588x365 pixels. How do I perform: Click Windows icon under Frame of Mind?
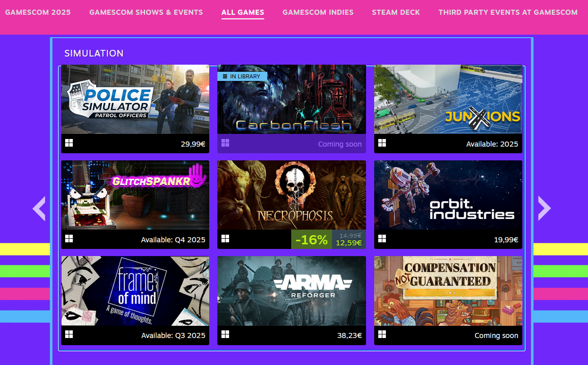[x=69, y=334]
